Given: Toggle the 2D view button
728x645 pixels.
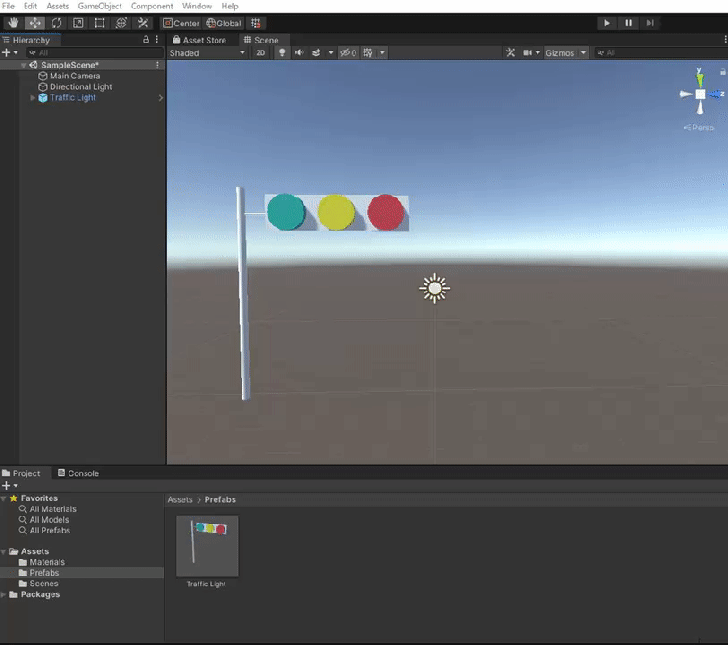Looking at the screenshot, I should coord(260,52).
